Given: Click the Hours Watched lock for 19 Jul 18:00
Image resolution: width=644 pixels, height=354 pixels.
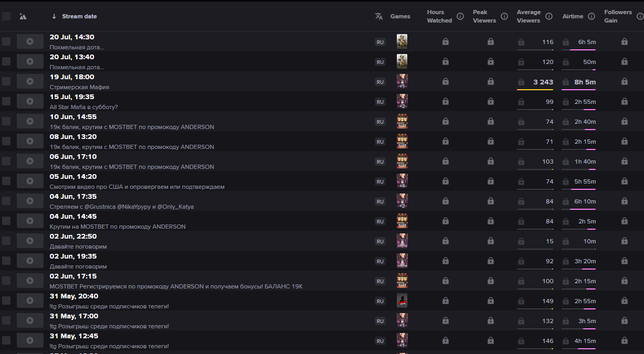Looking at the screenshot, I should pyautogui.click(x=445, y=82).
